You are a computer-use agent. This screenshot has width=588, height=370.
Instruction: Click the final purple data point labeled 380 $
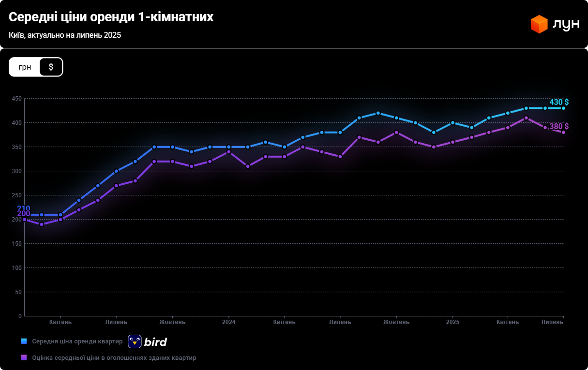click(563, 133)
